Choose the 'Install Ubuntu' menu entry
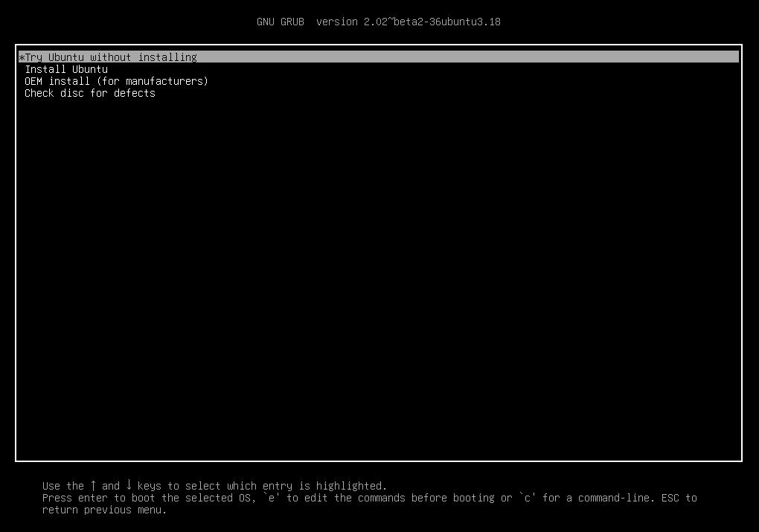This screenshot has width=759, height=532. pos(66,69)
